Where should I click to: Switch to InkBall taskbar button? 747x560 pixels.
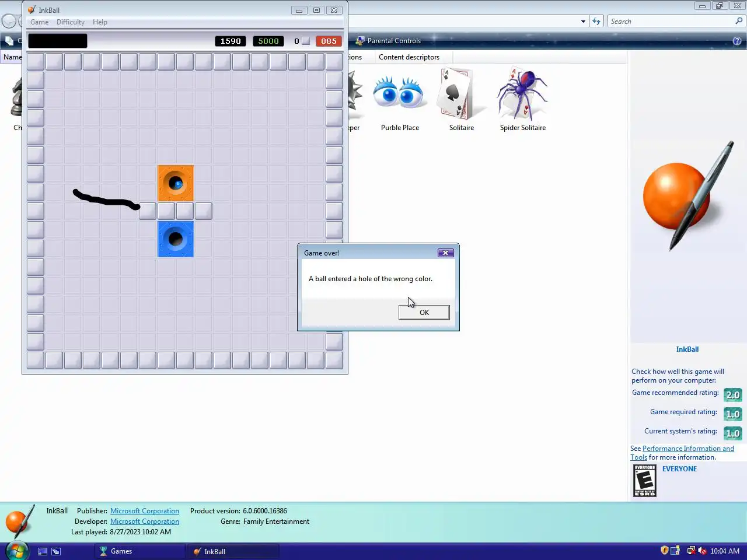[232, 551]
